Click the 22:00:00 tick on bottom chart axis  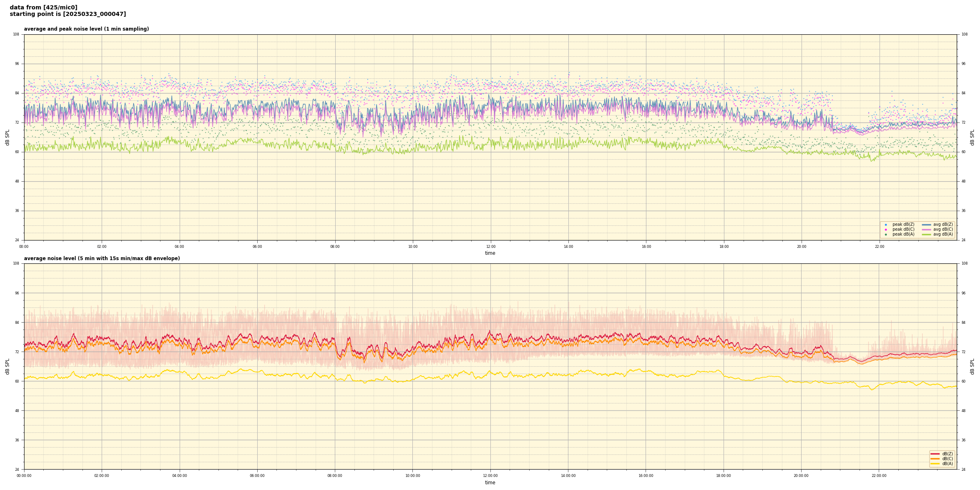[879, 476]
